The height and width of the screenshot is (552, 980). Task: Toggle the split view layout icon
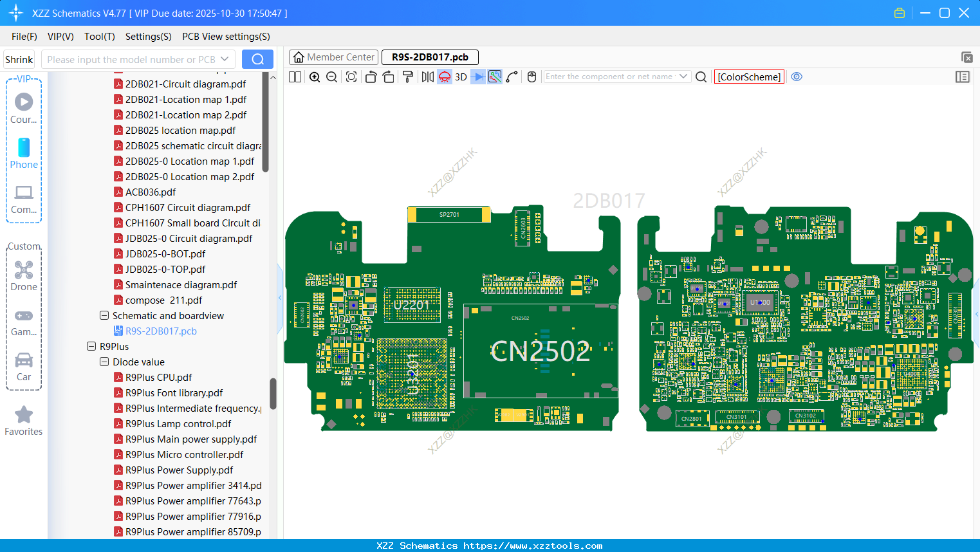pyautogui.click(x=295, y=77)
